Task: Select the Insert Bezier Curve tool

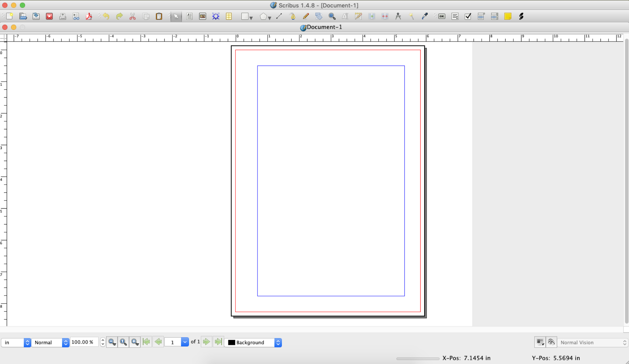Action: point(292,16)
